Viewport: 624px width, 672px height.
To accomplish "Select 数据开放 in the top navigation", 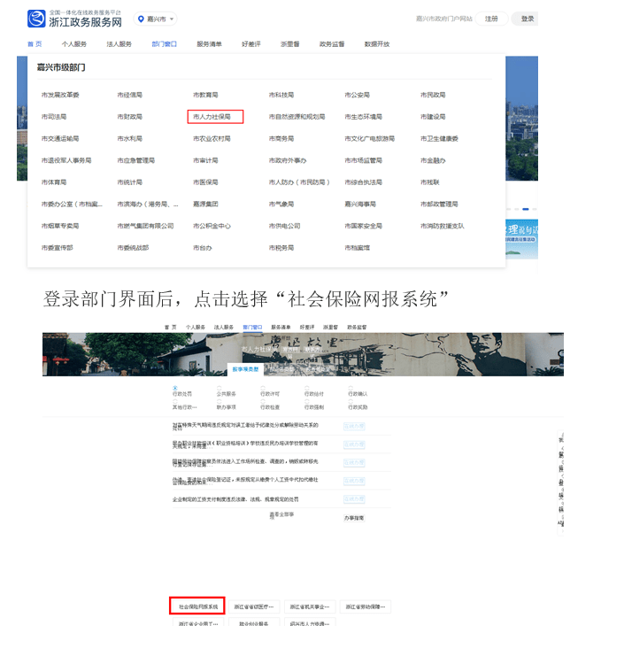I will coord(376,43).
